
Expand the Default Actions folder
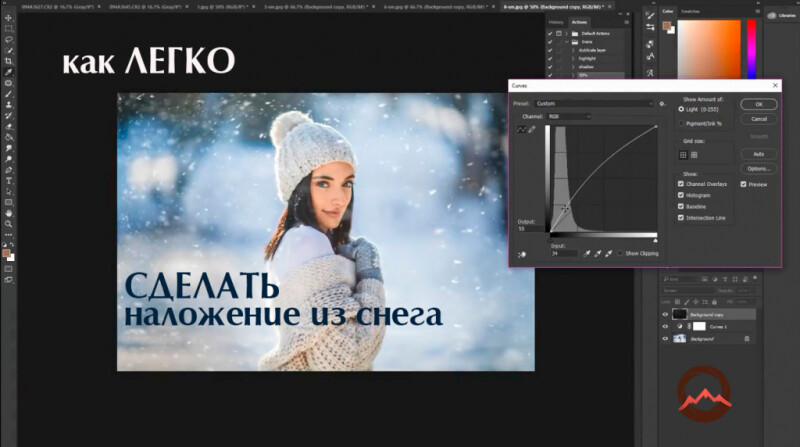[x=566, y=33]
